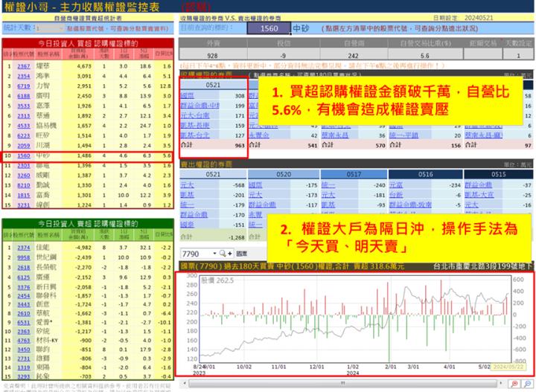Click the 外資 value cell 928
Image resolution: width=536 pixels, height=392 pixels.
tap(212, 54)
